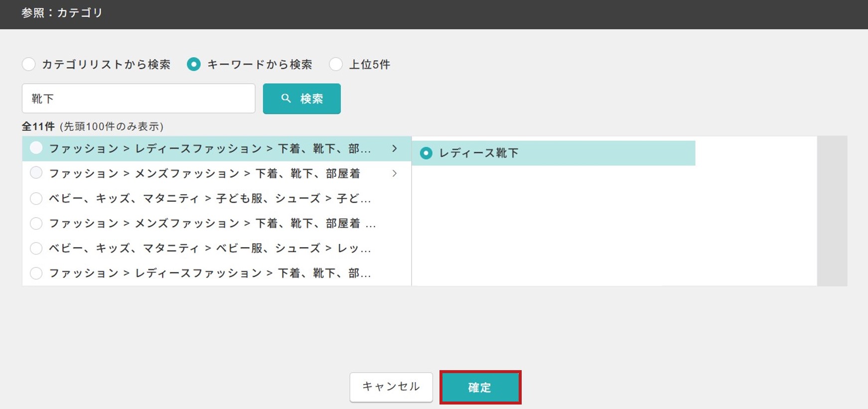
Task: Click the 参照：カテゴリ dialog title
Action: pyautogui.click(x=62, y=13)
